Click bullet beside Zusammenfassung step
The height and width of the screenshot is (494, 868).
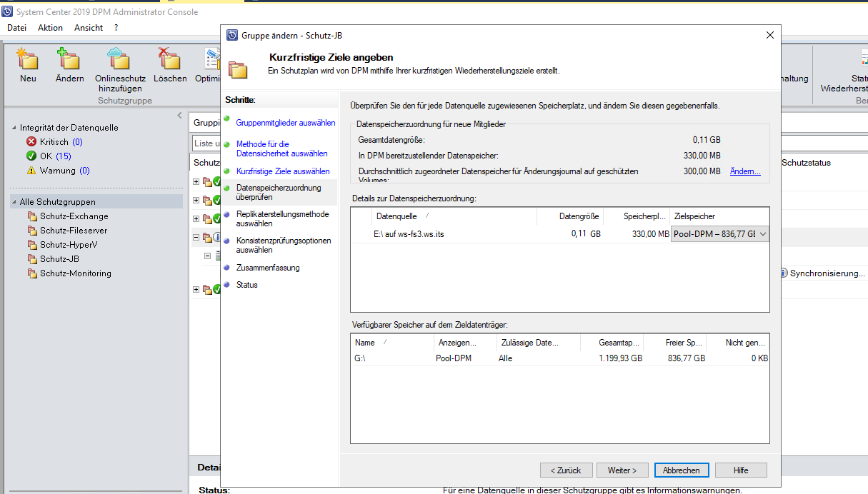pos(226,268)
